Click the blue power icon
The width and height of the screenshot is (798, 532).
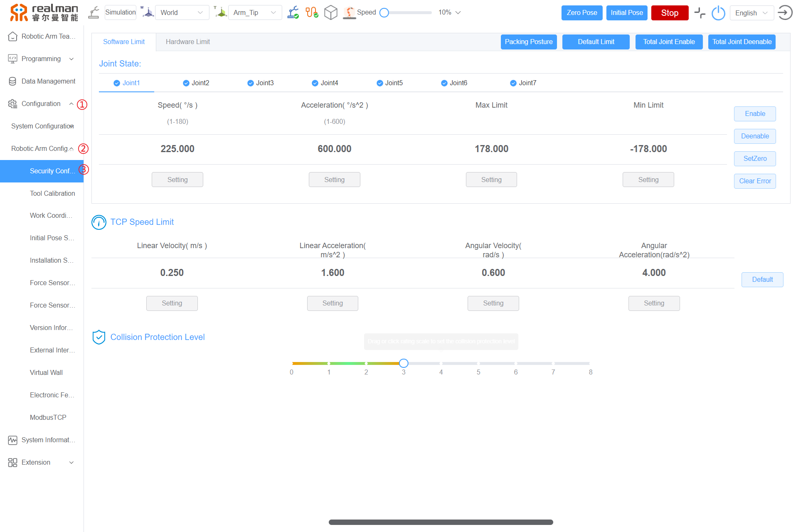pyautogui.click(x=718, y=13)
